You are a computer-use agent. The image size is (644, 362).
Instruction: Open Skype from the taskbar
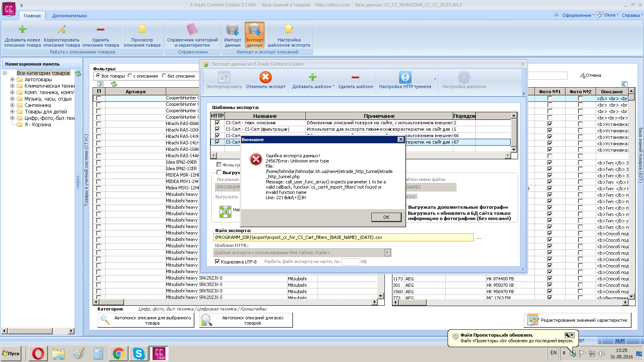[138, 354]
